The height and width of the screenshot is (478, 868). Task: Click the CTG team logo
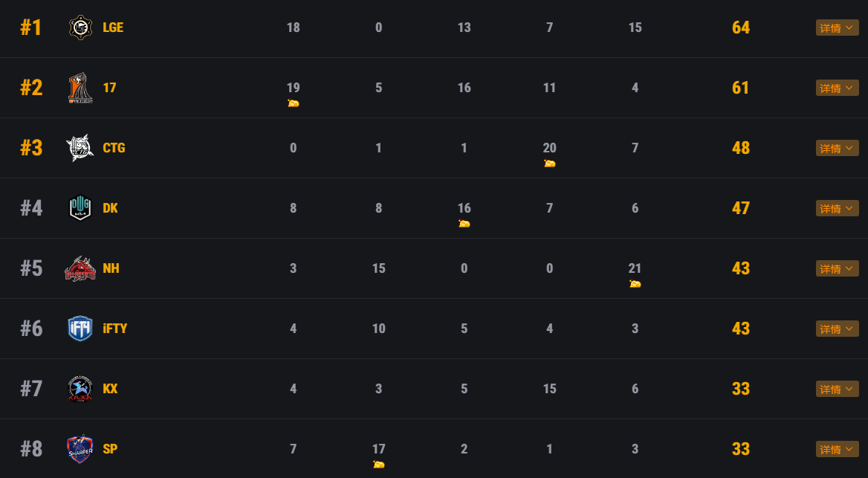(80, 148)
